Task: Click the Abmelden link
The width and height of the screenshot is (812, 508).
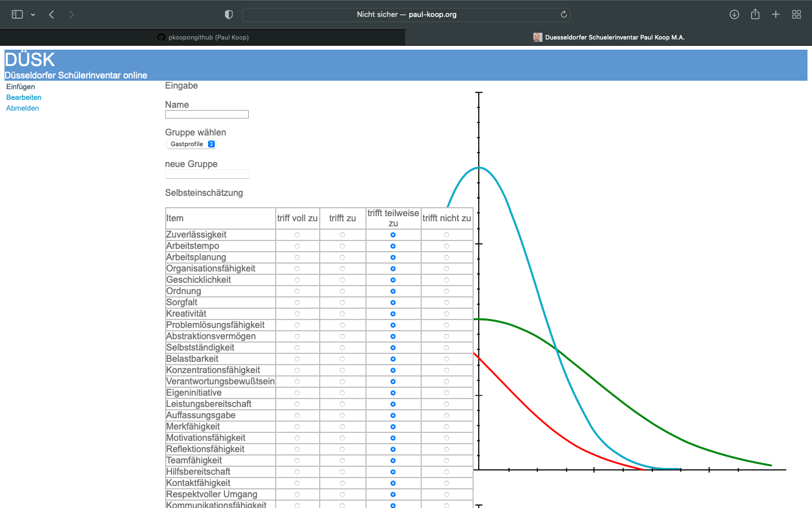Action: (23, 108)
